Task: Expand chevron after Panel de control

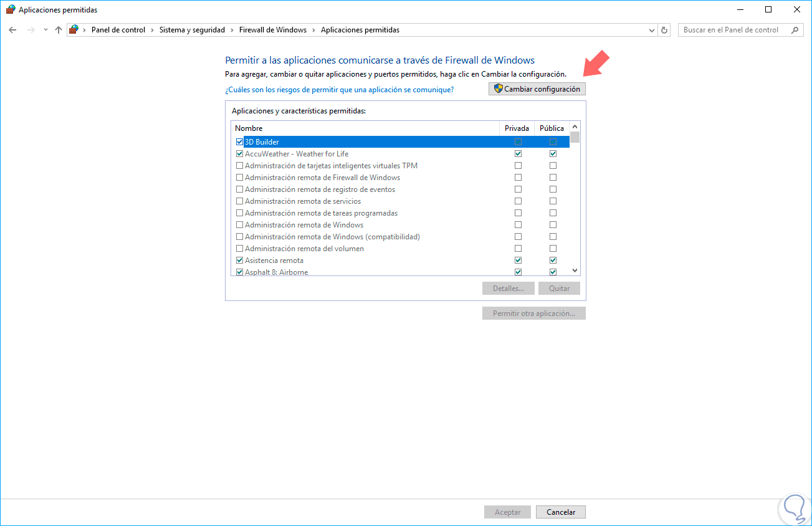Action: (x=153, y=30)
